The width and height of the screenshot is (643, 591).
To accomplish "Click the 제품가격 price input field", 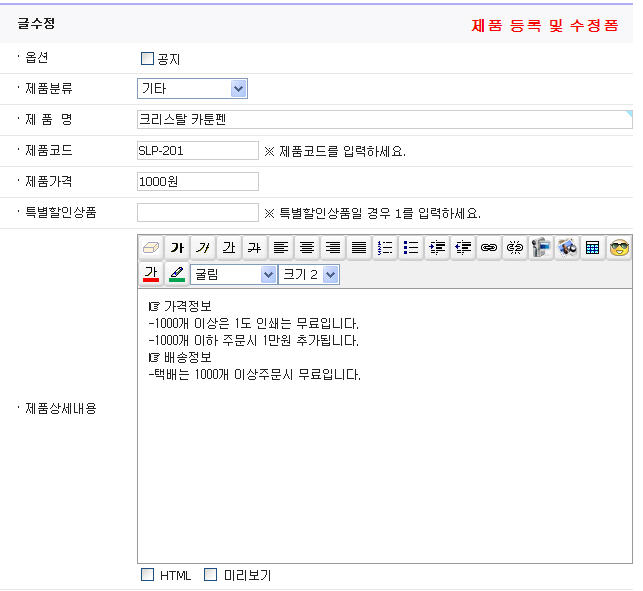I will click(x=198, y=182).
